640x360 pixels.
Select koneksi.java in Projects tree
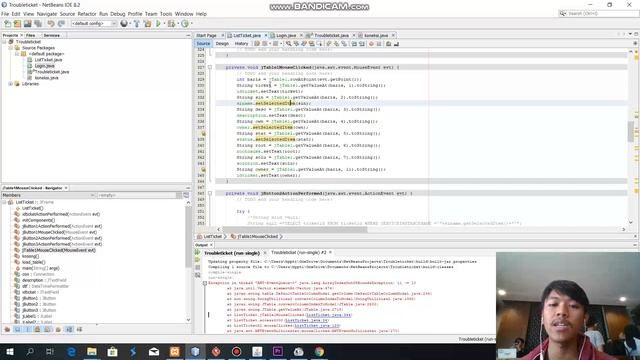(x=46, y=78)
